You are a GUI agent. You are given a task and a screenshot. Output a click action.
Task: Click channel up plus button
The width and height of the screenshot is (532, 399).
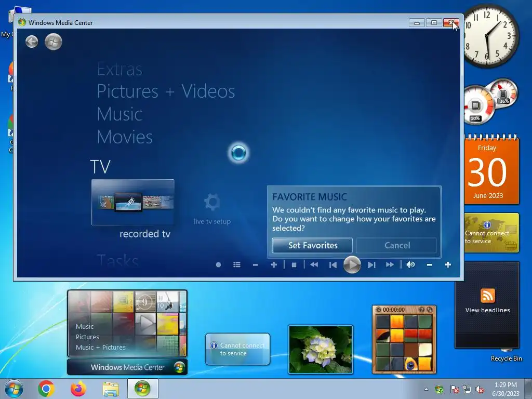(x=274, y=264)
